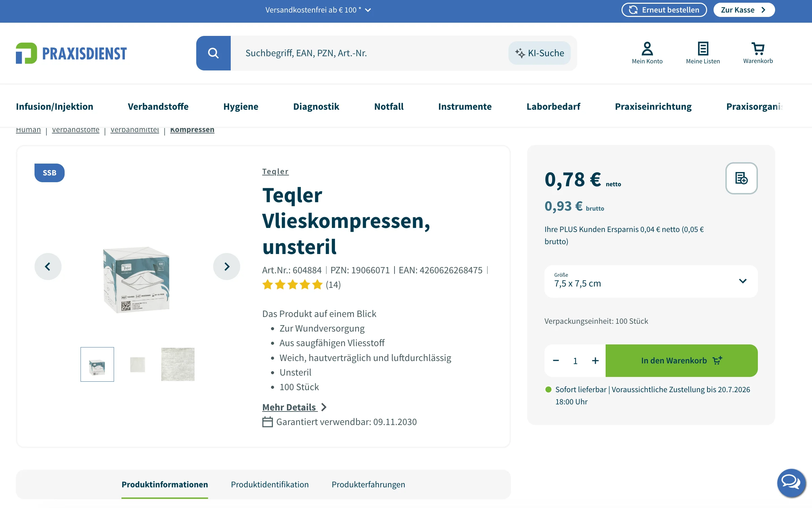Click the blue search magnifier button
The width and height of the screenshot is (812, 508).
(213, 53)
